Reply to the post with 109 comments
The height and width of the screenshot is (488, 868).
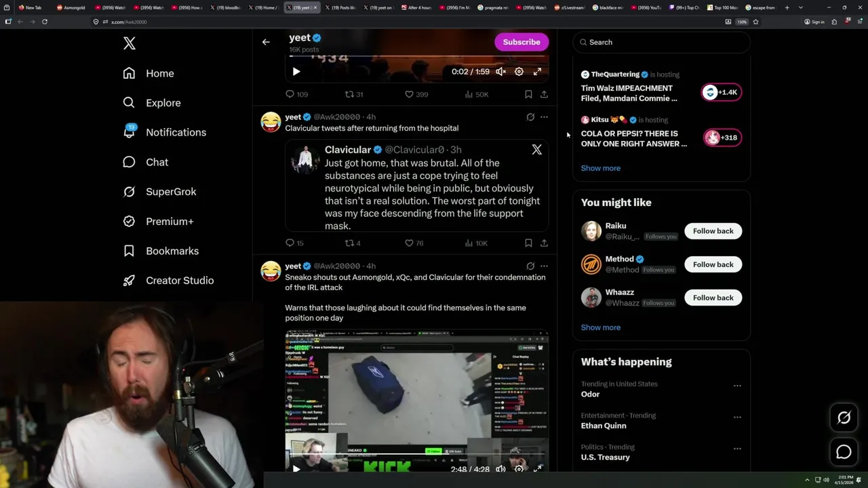pos(296,94)
